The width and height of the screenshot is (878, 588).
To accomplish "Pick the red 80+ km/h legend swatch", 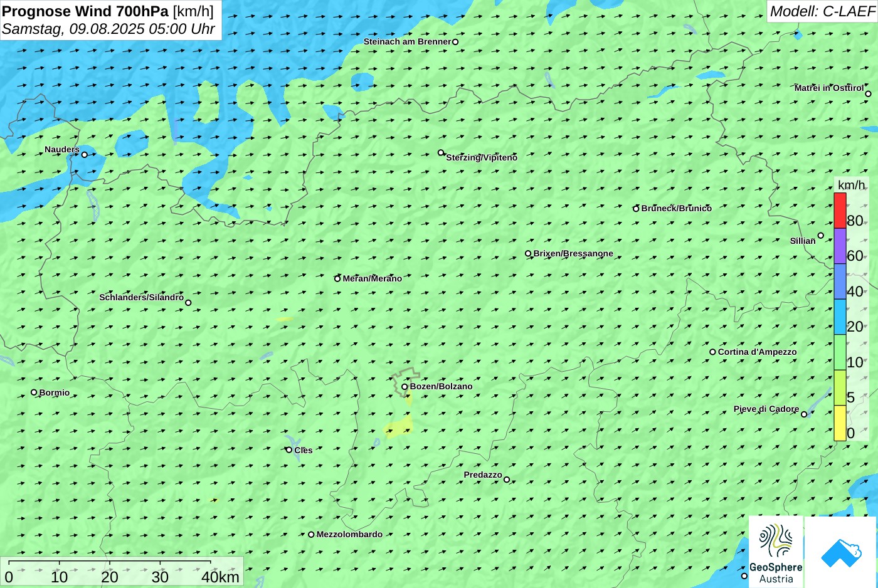I will pyautogui.click(x=840, y=211).
